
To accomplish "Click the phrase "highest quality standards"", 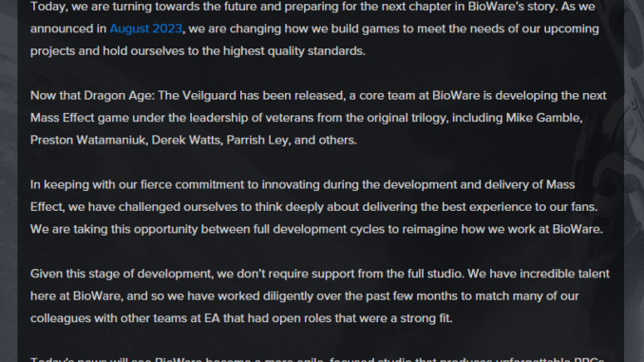I will coord(294,51).
